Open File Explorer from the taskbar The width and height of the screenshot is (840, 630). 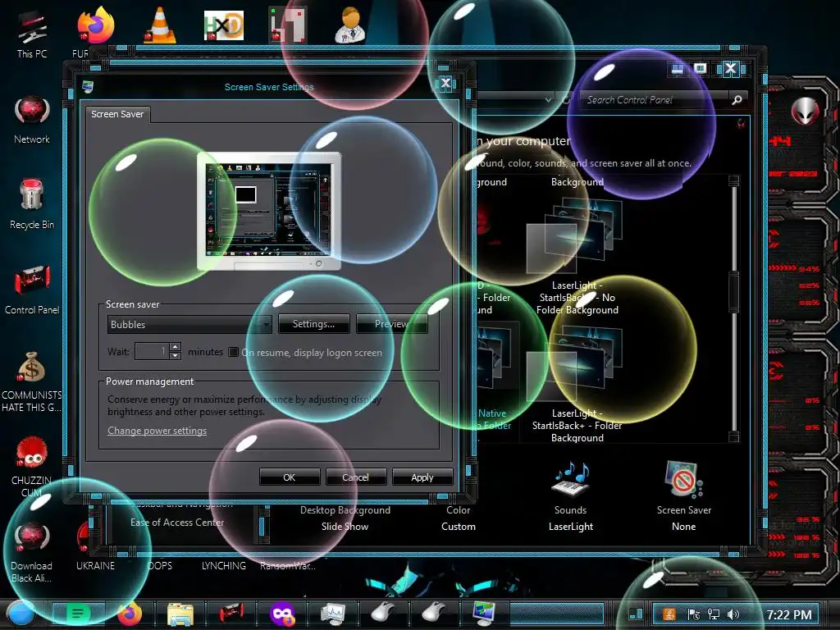180,614
